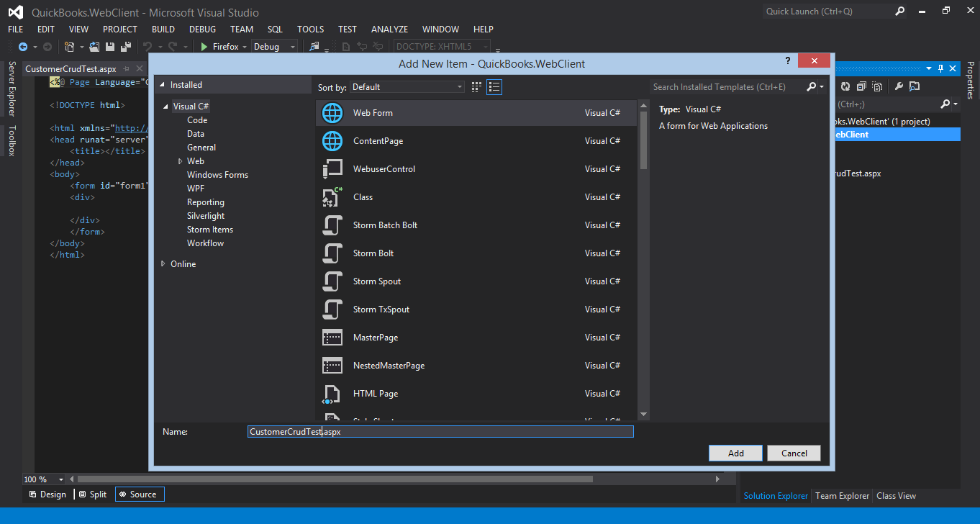
Task: Click the dialog's template search magnifier icon
Action: (x=812, y=87)
